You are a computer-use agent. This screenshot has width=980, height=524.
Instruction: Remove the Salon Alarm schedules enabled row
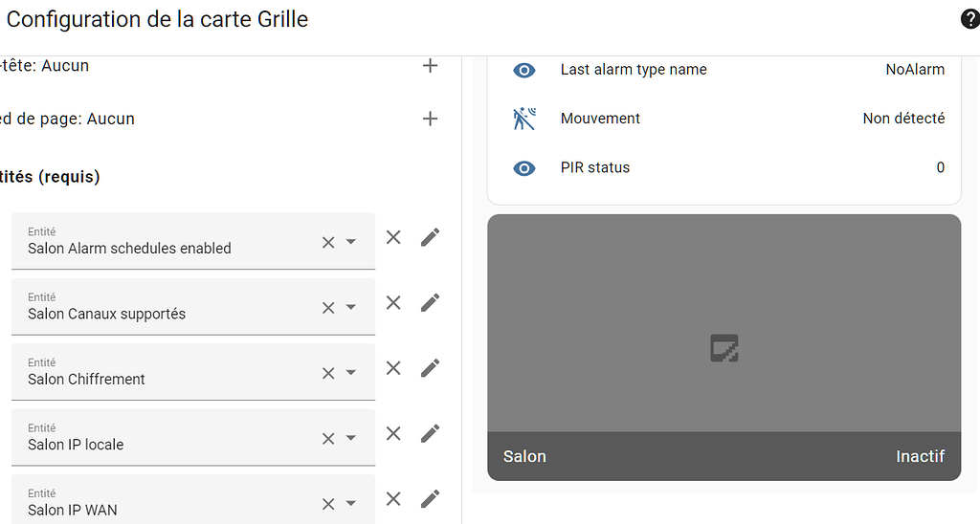[393, 237]
